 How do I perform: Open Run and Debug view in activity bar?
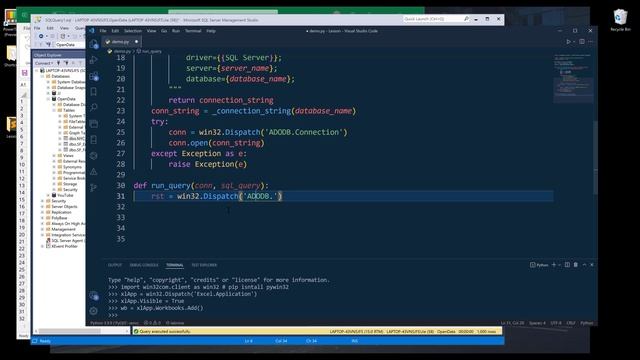click(94, 60)
